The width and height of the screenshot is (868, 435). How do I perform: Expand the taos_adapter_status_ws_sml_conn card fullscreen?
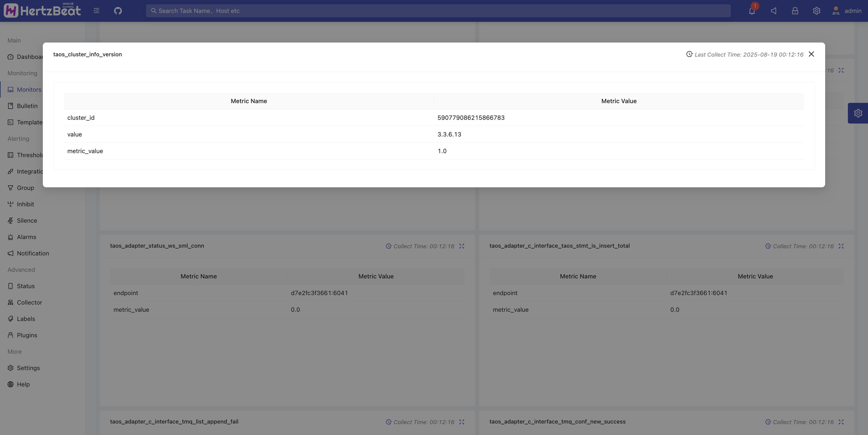click(x=462, y=246)
